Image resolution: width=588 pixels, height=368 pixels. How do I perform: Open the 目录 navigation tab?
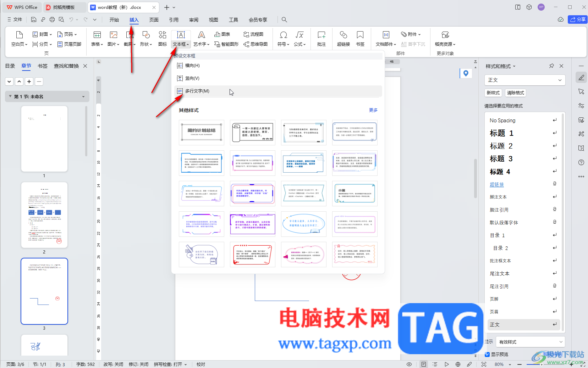(x=10, y=66)
